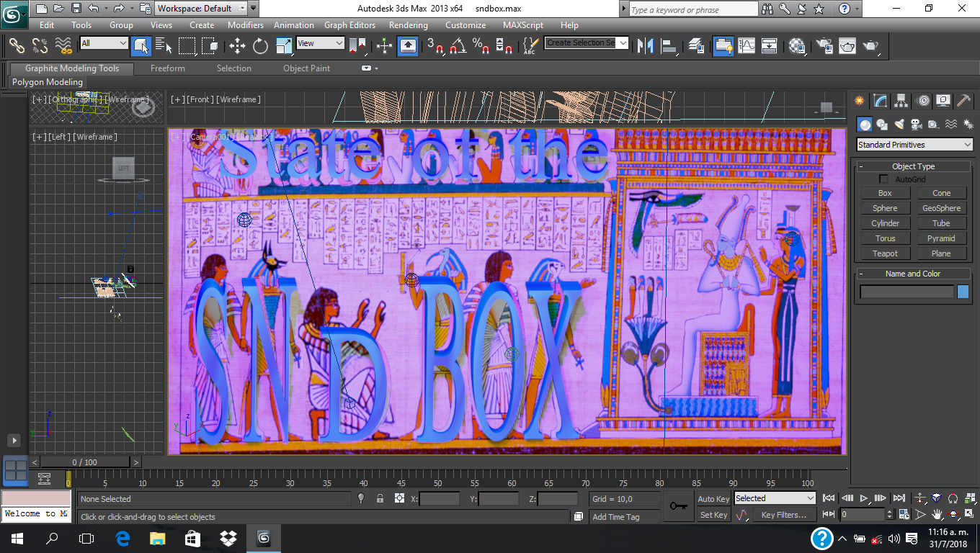
Task: Open the Render Setup dialog
Action: [824, 45]
